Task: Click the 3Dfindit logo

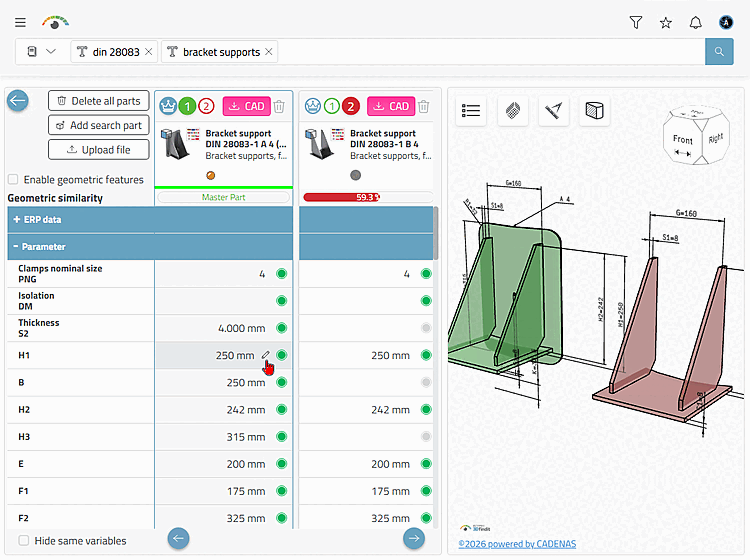Action: [55, 22]
